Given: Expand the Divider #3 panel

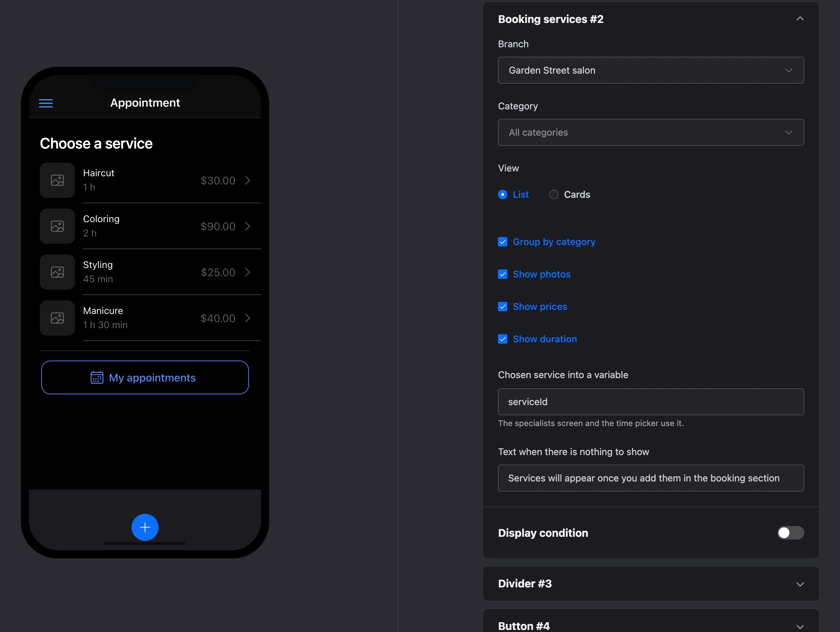Looking at the screenshot, I should pos(800,584).
